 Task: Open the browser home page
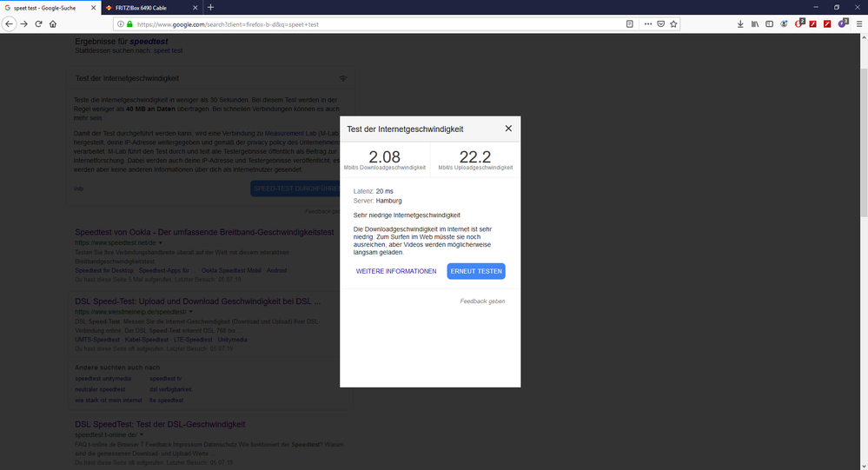(x=53, y=23)
